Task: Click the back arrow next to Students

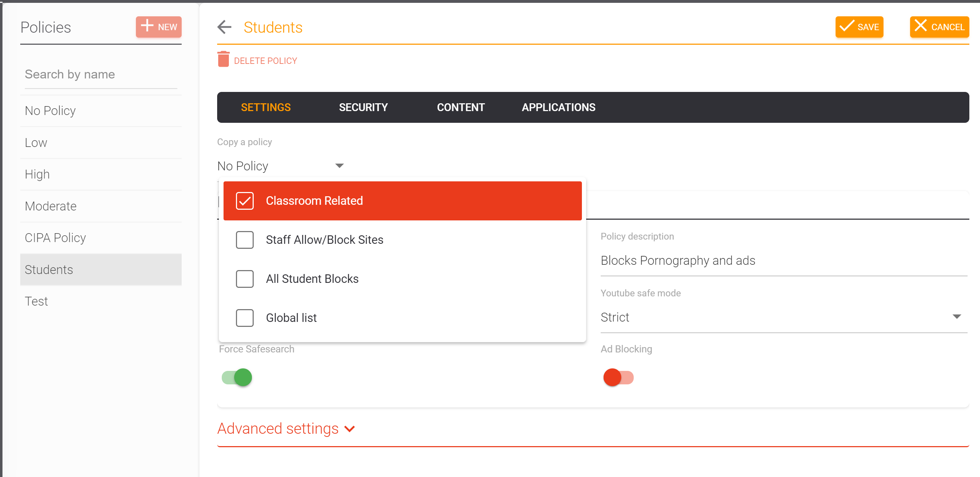Action: point(224,27)
